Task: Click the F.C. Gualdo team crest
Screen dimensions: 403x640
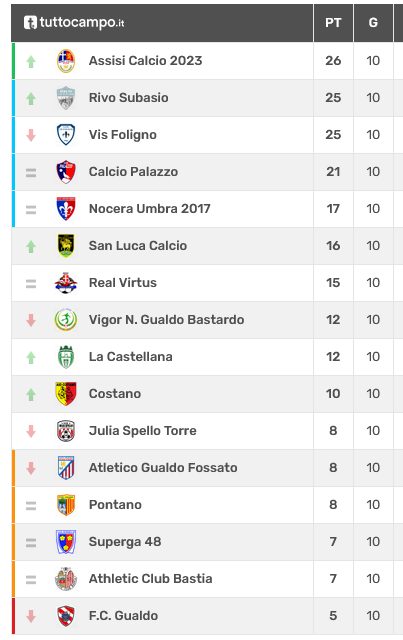Action: [66, 616]
